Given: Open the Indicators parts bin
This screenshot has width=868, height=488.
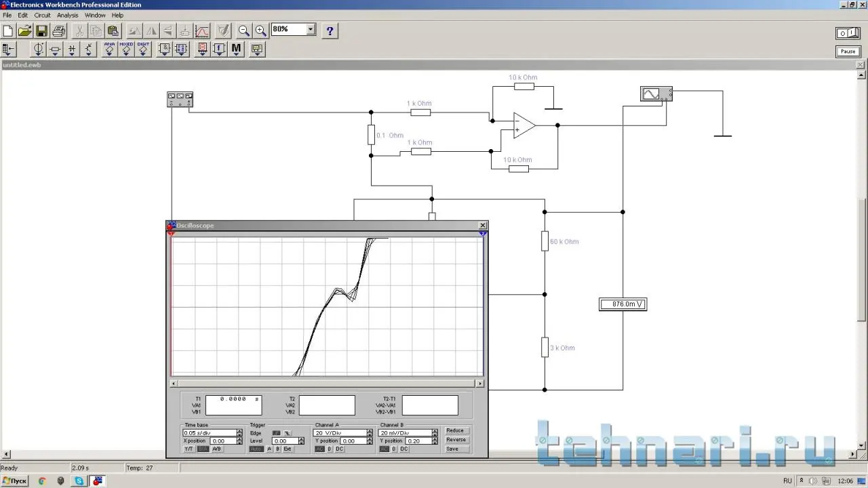Looking at the screenshot, I should (x=202, y=49).
